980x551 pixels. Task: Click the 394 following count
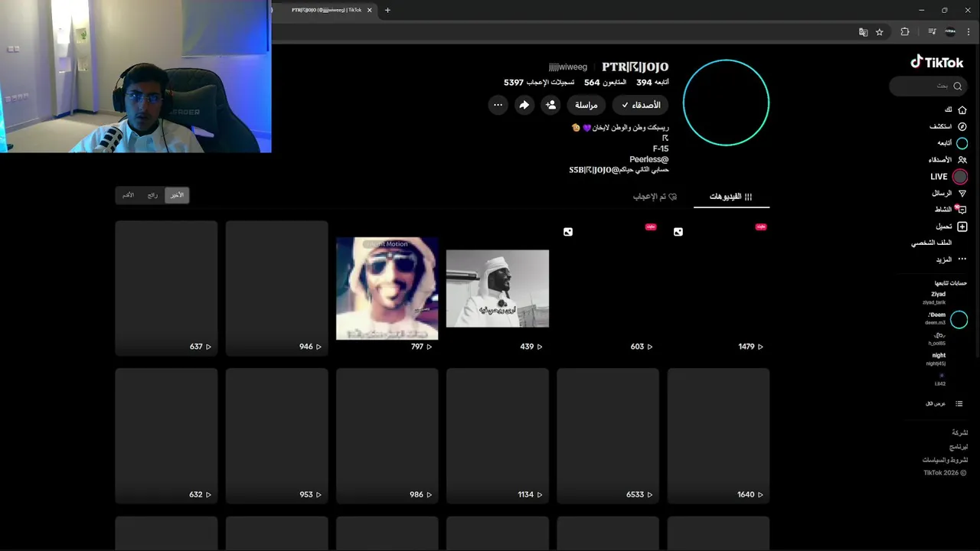(652, 83)
